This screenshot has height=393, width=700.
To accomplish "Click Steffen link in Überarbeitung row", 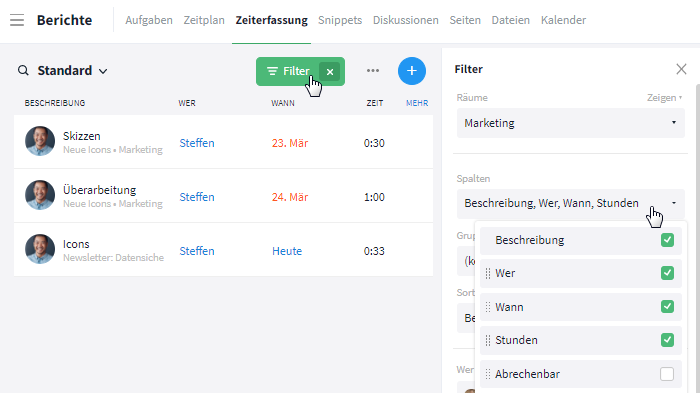I will point(197,197).
